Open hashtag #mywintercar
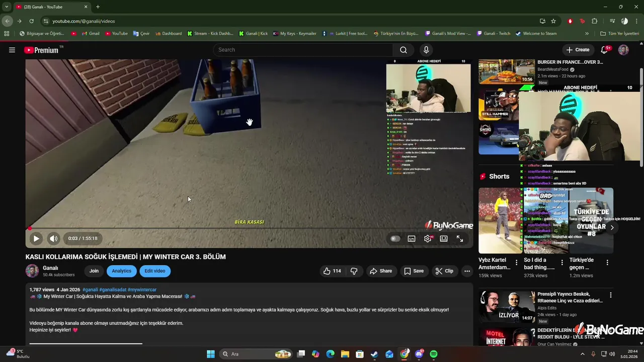This screenshot has height=362, width=644. [x=142, y=290]
